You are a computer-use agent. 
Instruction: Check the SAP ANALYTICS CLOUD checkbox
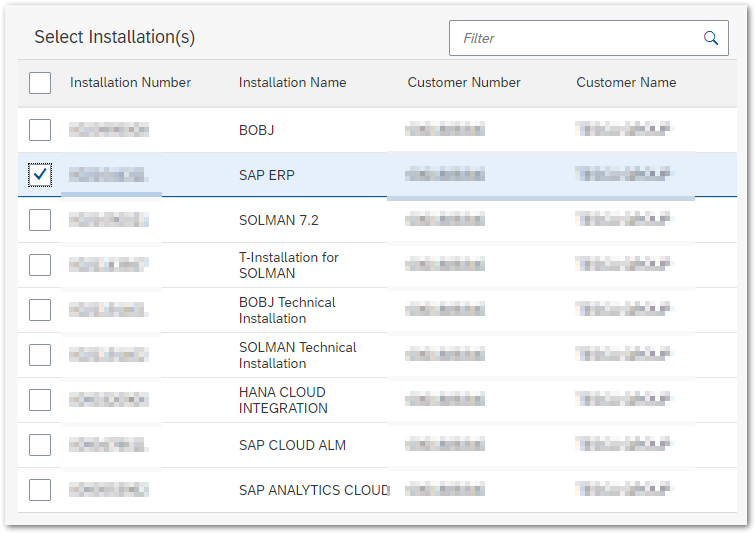(x=40, y=490)
